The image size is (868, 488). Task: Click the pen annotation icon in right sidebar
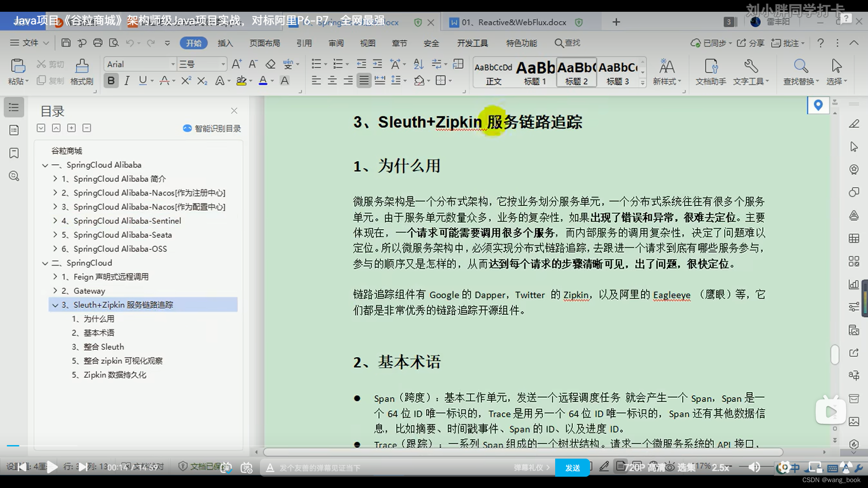854,124
